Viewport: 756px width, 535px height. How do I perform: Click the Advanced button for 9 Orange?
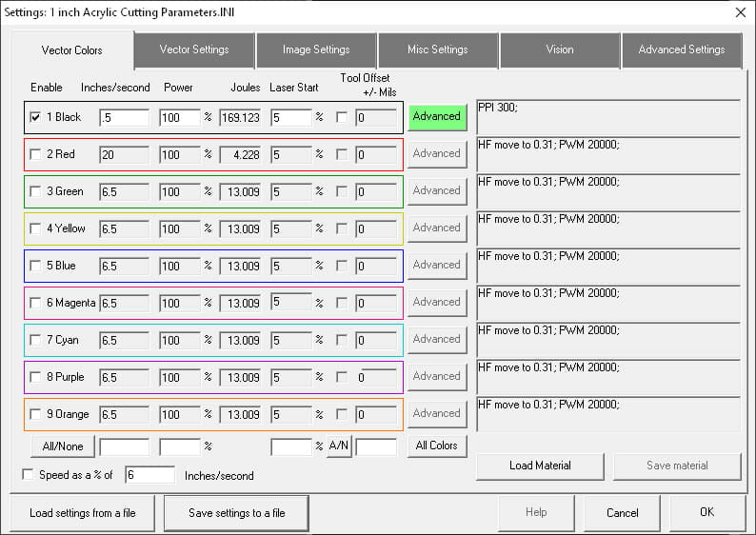point(437,413)
